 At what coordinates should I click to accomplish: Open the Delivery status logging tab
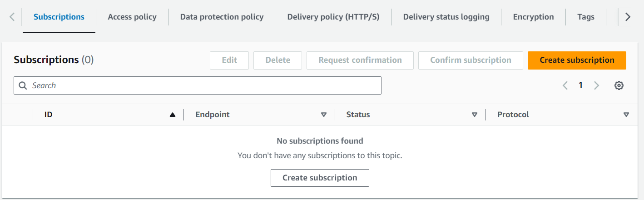[x=446, y=17]
